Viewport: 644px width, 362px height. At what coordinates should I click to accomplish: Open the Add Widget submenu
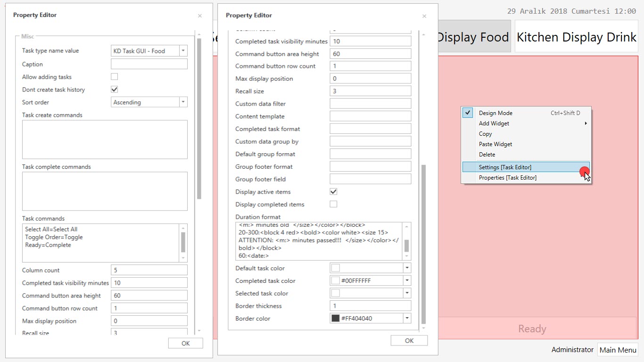pyautogui.click(x=494, y=123)
